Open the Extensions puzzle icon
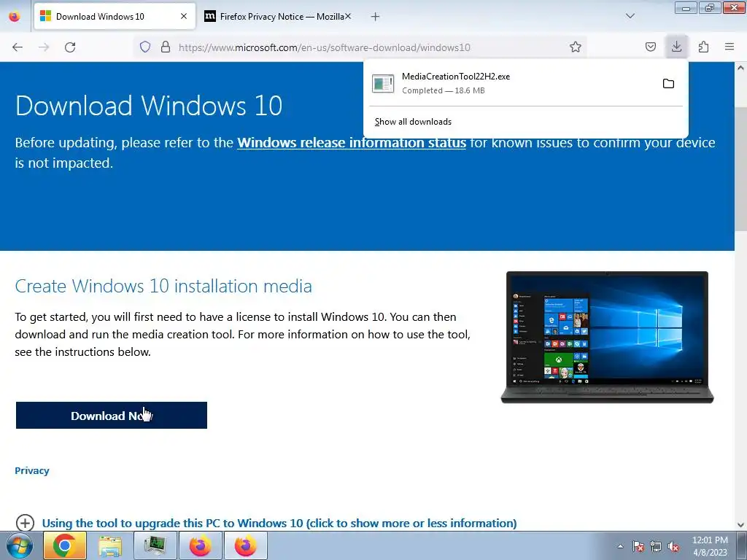This screenshot has height=560, width=747. click(x=703, y=47)
